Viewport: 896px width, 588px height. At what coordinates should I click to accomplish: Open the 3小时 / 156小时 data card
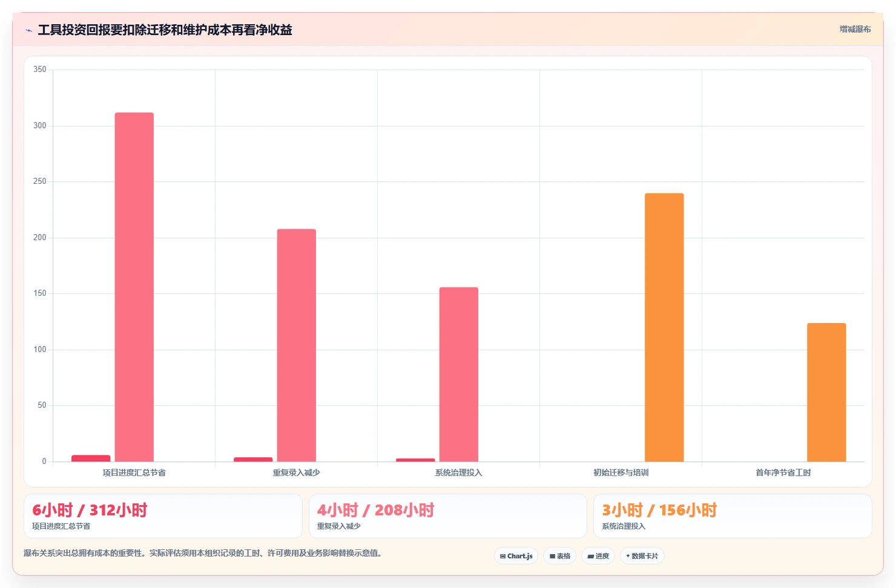[x=733, y=516]
